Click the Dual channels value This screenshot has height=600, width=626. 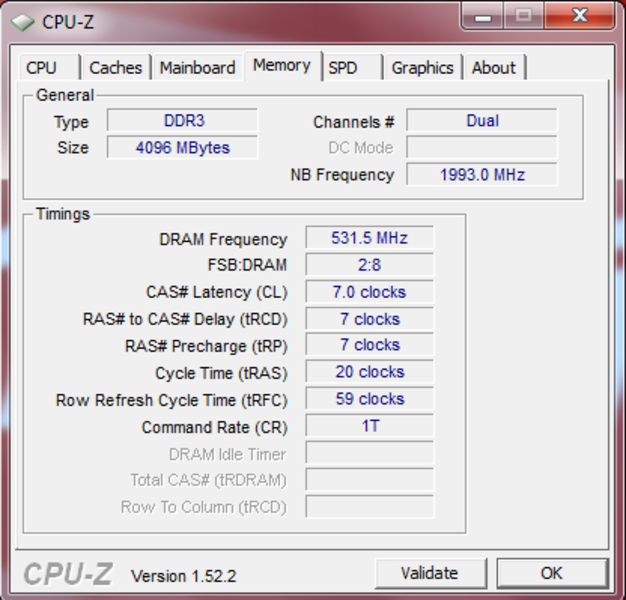[482, 120]
